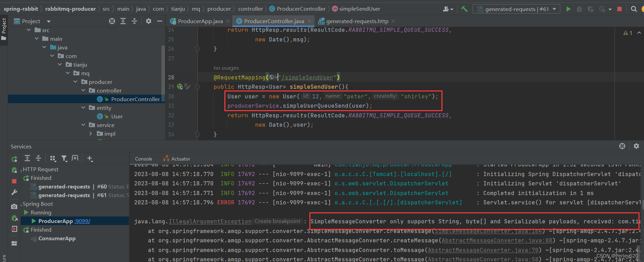Image resolution: width=644 pixels, height=262 pixels.
Task: Open Filter options in Services toolbar
Action: tap(64, 158)
